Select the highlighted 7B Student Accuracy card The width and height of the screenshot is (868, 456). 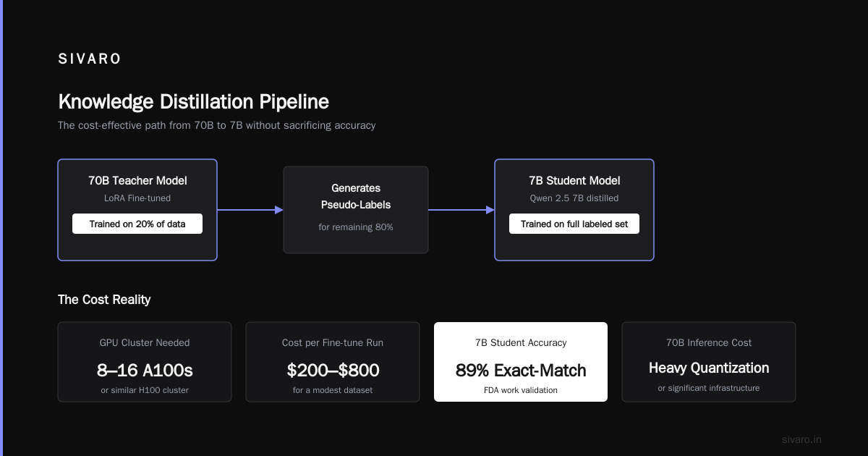click(521, 362)
